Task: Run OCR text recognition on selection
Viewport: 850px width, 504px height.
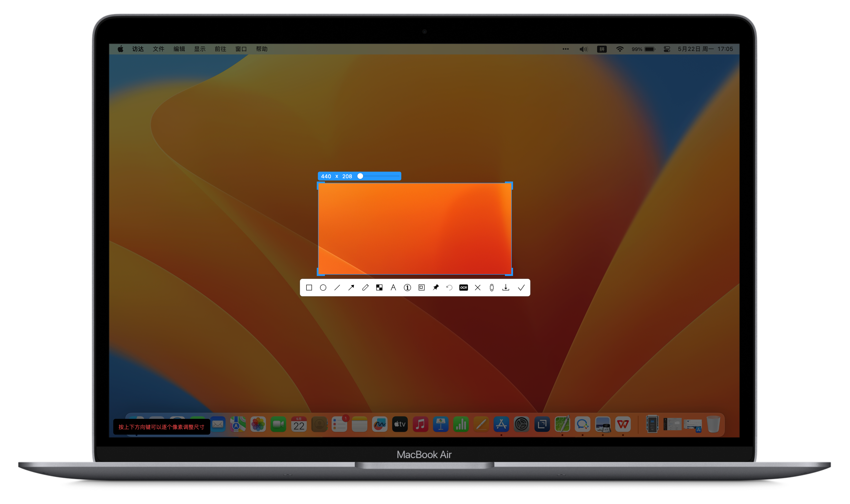Action: tap(464, 288)
